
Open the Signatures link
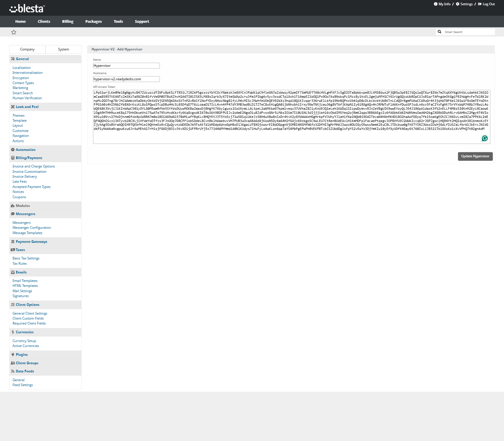tap(20, 296)
